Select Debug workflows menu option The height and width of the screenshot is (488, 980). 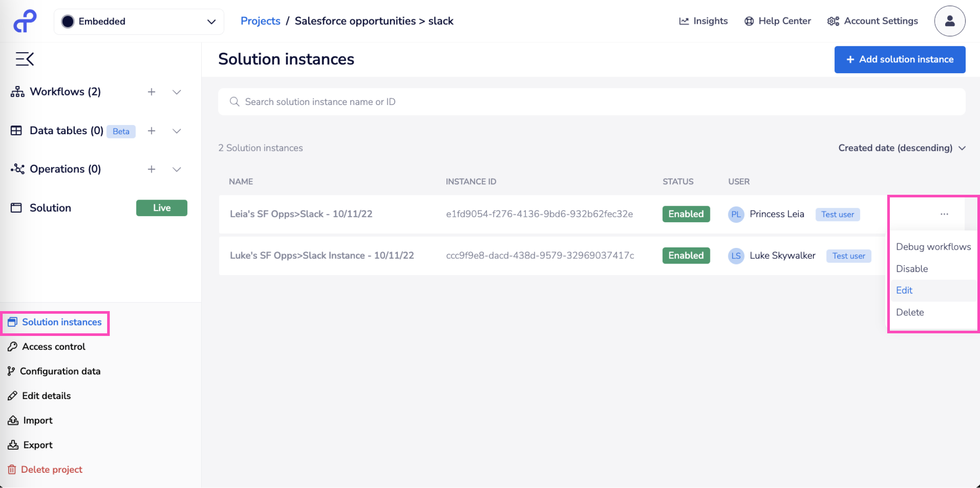[933, 247]
